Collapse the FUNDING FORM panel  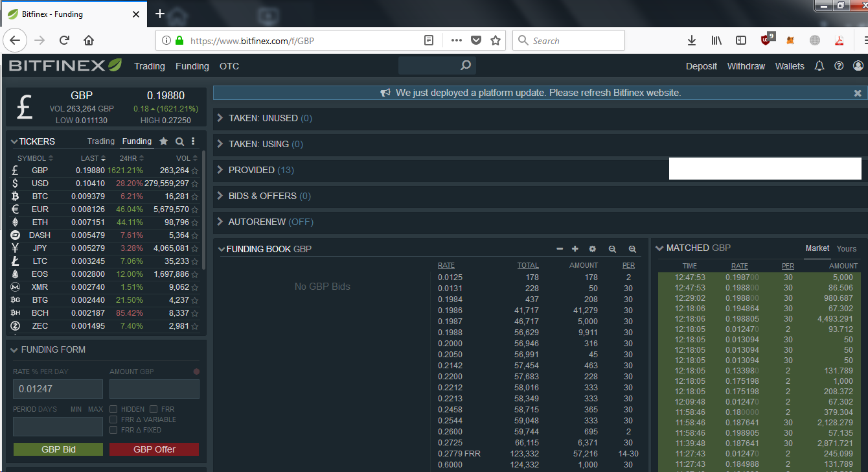[x=14, y=349]
